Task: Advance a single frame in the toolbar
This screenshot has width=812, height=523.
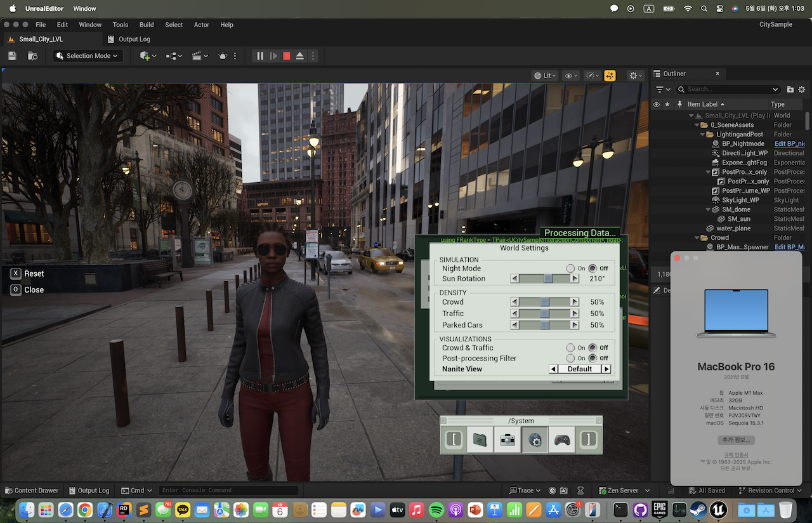Action: click(x=273, y=56)
